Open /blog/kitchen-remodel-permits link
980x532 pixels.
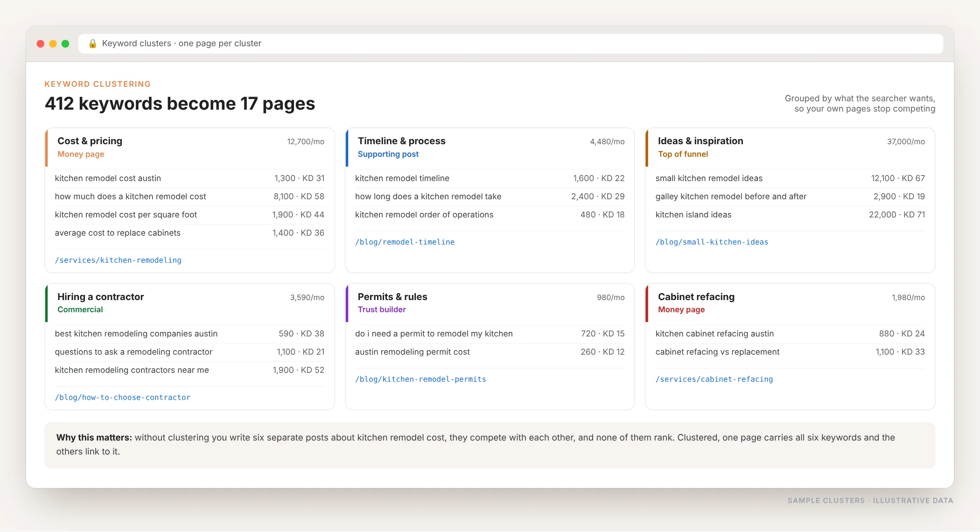(x=420, y=379)
